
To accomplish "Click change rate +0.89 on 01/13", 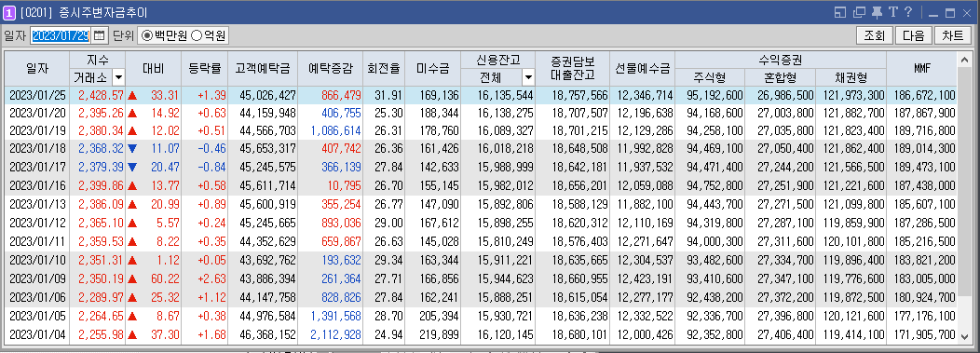I will pyautogui.click(x=211, y=204).
